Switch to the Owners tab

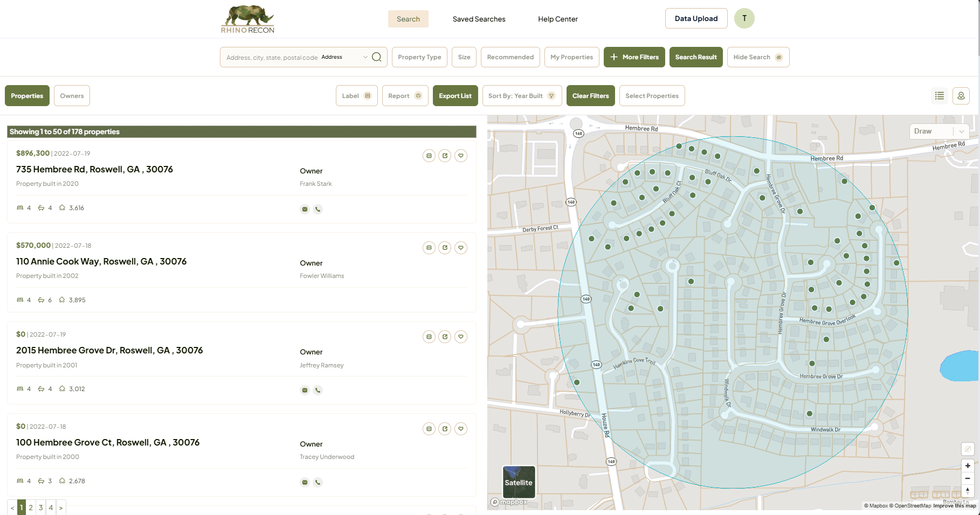click(72, 96)
